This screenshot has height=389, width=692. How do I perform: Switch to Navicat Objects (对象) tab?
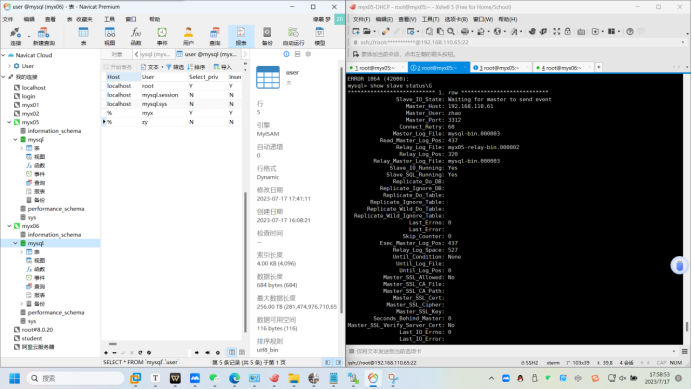pyautogui.click(x=117, y=54)
